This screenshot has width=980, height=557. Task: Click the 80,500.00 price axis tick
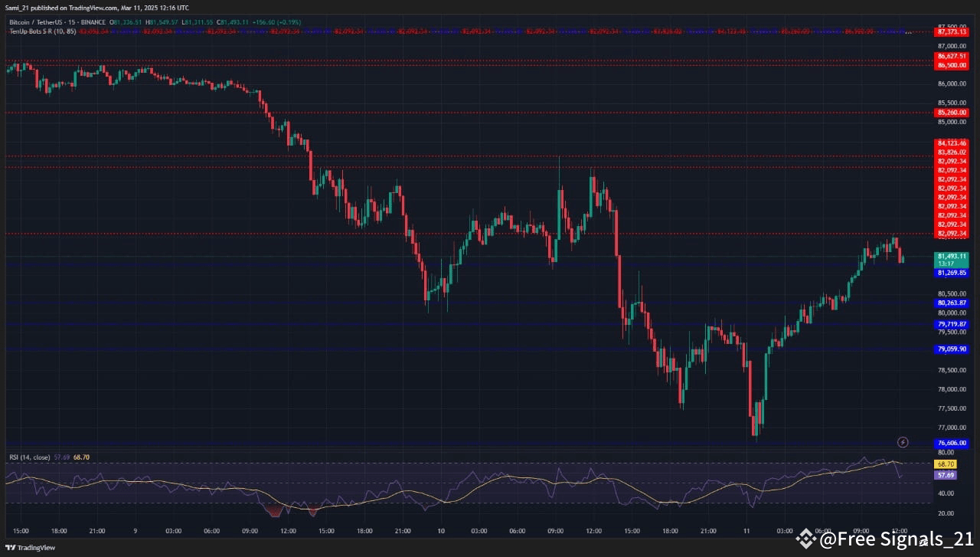[x=951, y=294]
